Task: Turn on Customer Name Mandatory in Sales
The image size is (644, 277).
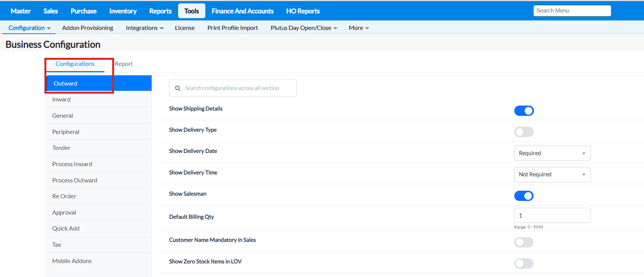Action: click(524, 243)
